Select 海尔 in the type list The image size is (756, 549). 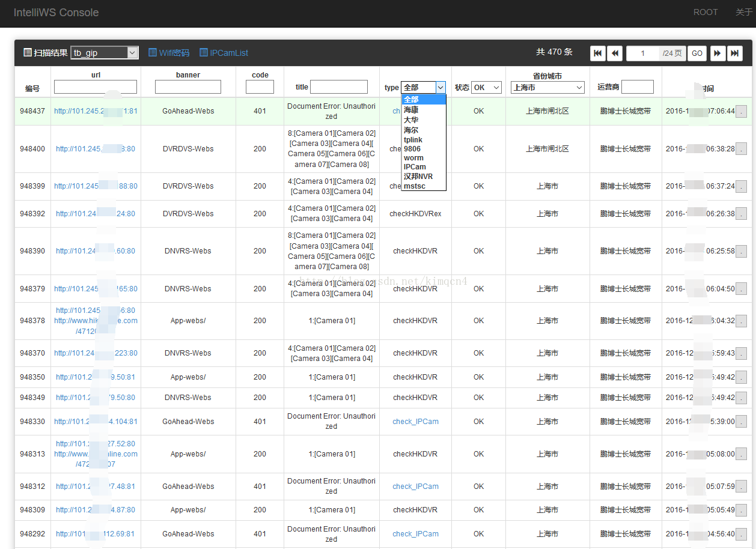(424, 130)
